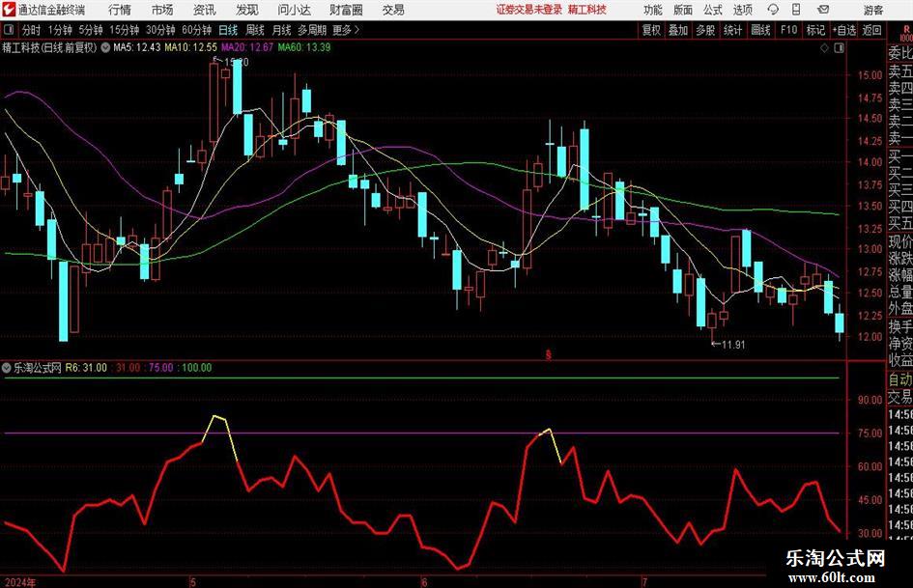Viewport: 913px width, 588px height.
Task: Open the 行情 menu
Action: (x=120, y=10)
